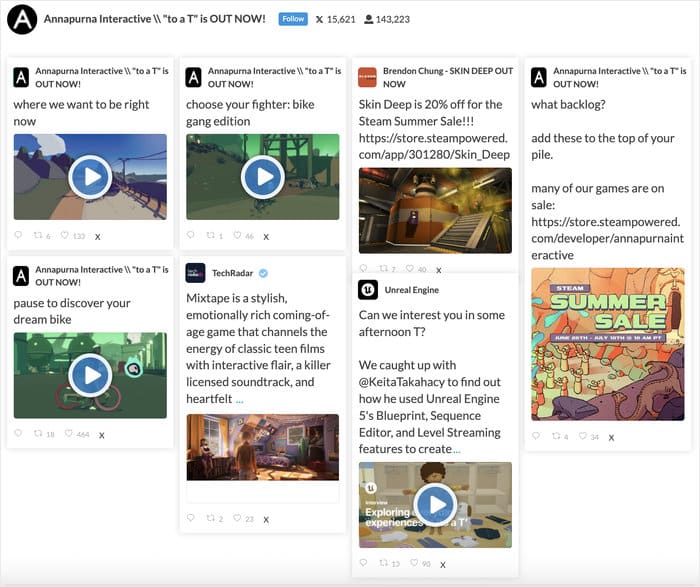Reply to the 'pause to discover your dream bike' post
The image size is (700, 587).
click(x=18, y=433)
